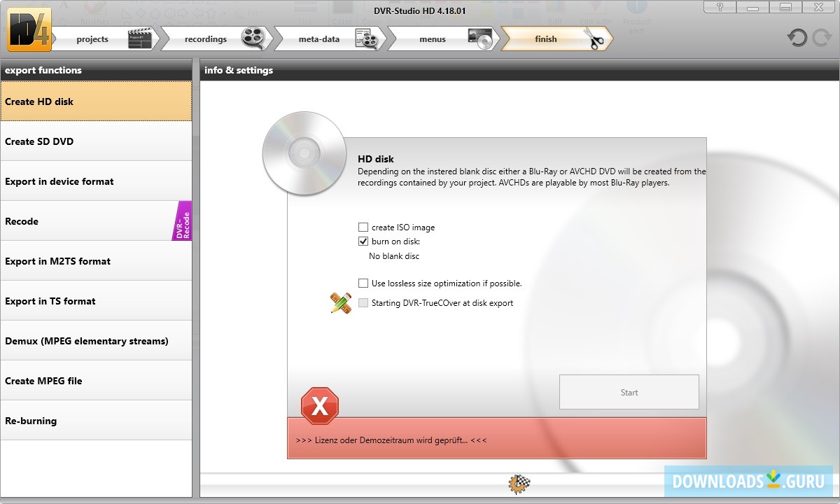Select Create SD DVD
The width and height of the screenshot is (840, 504).
pyautogui.click(x=96, y=141)
